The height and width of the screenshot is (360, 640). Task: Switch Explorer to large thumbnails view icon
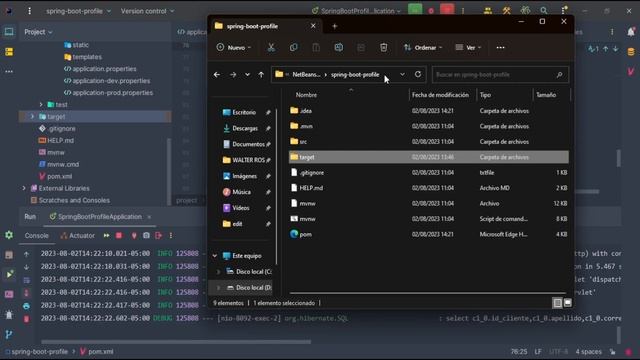[x=568, y=303]
